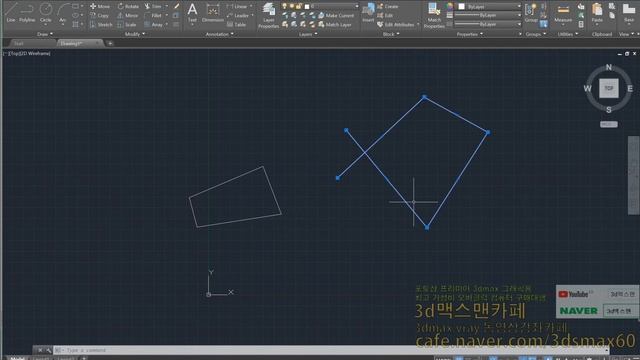The height and width of the screenshot is (360, 640).
Task: Click the rectangle draw icon
Action: (x=75, y=6)
